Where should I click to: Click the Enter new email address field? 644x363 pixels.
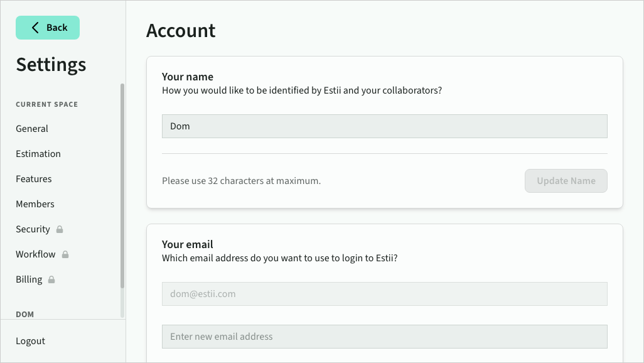coord(384,337)
